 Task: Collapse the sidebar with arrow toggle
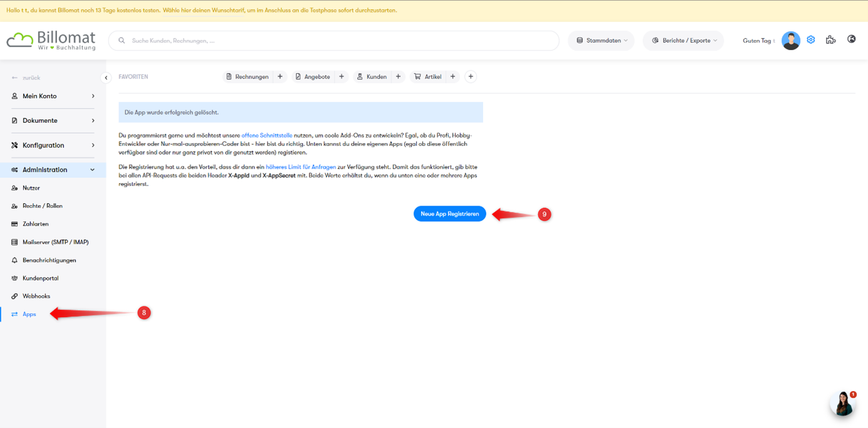(106, 78)
